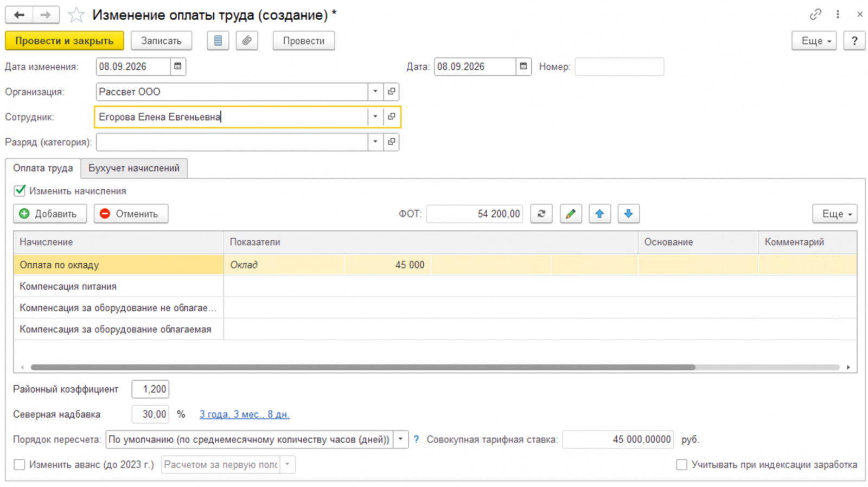The image size is (868, 487).
Task: Go back with the left arrow button
Action: click(19, 15)
